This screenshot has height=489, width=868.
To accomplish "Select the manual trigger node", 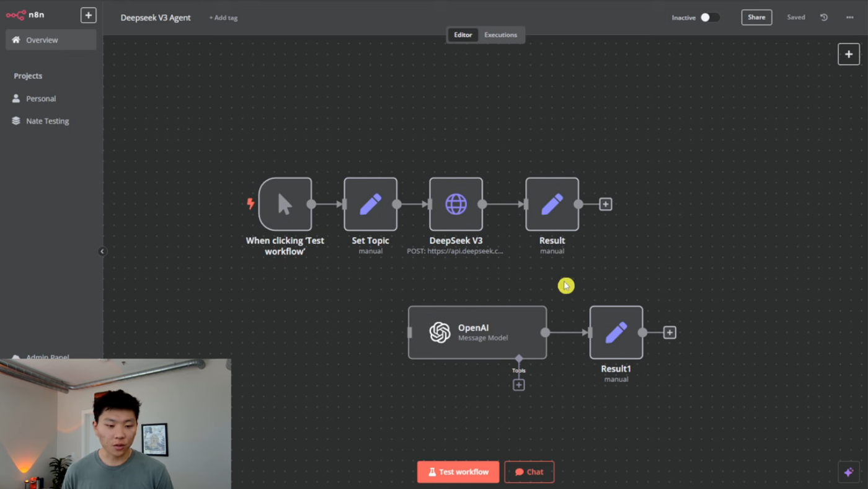I will (x=285, y=204).
